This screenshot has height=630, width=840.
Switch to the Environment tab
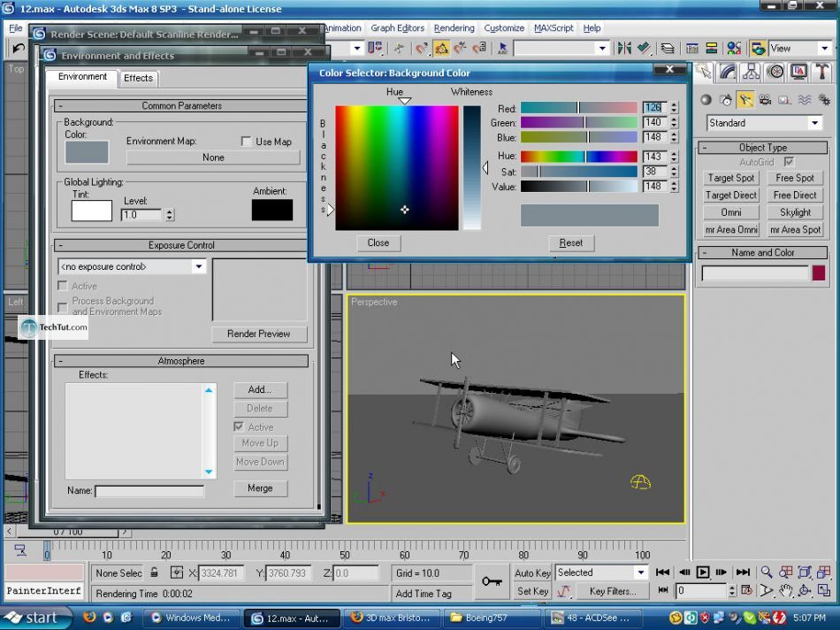coord(82,77)
